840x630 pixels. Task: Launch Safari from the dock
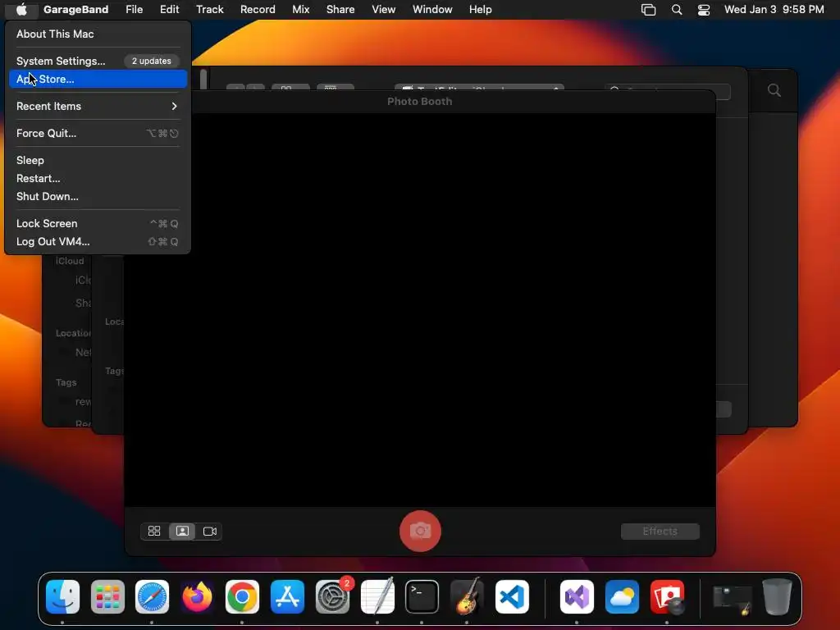pyautogui.click(x=152, y=596)
